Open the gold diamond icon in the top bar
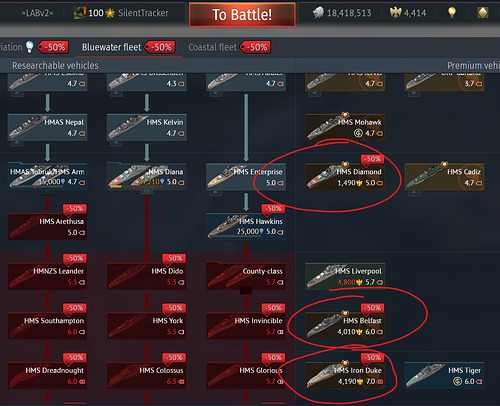 (483, 13)
